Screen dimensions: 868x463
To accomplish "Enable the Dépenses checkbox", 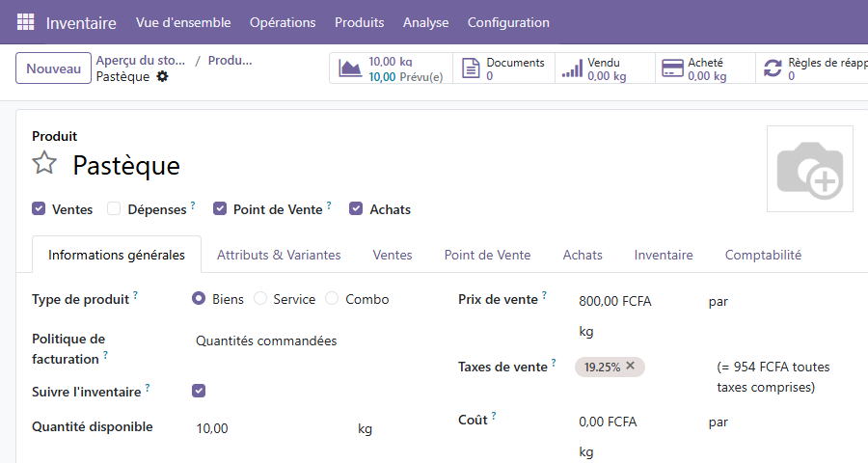I will pos(114,208).
